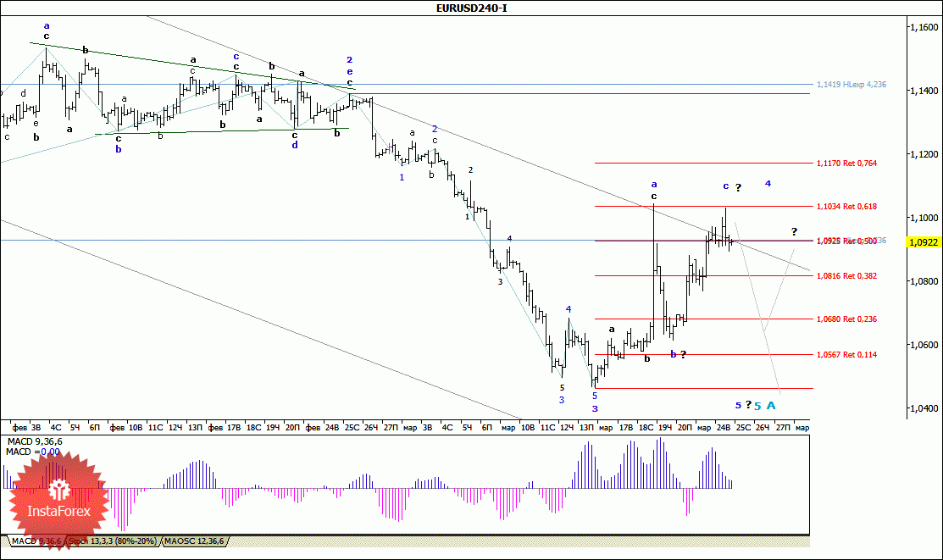This screenshot has width=943, height=560.
Task: Click the pink cross marker on the chart
Action: 390,147
